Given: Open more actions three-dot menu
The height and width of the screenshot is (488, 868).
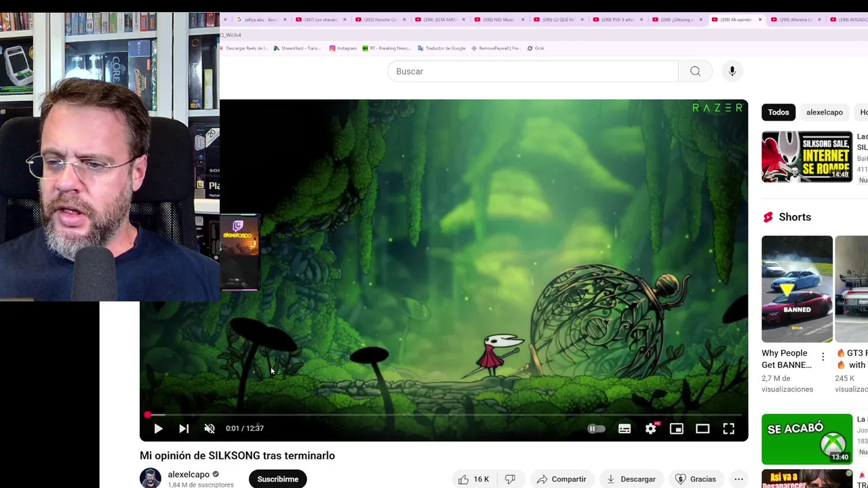Looking at the screenshot, I should (738, 479).
